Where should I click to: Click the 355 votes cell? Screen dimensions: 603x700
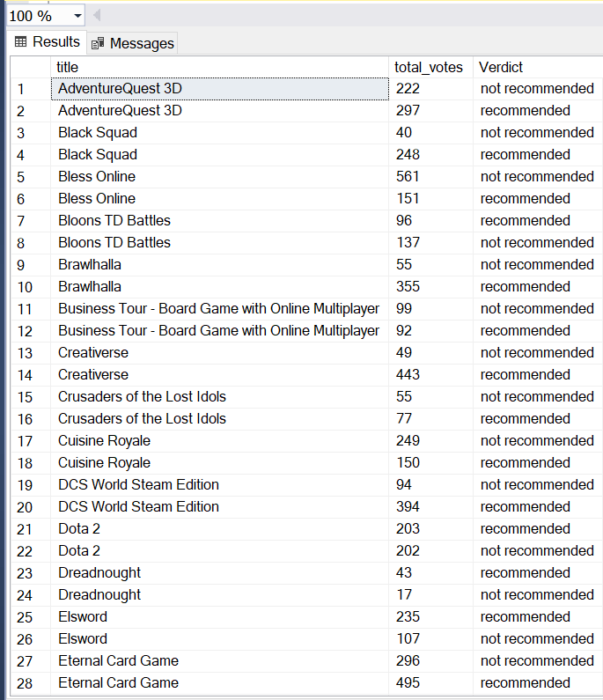click(x=430, y=287)
